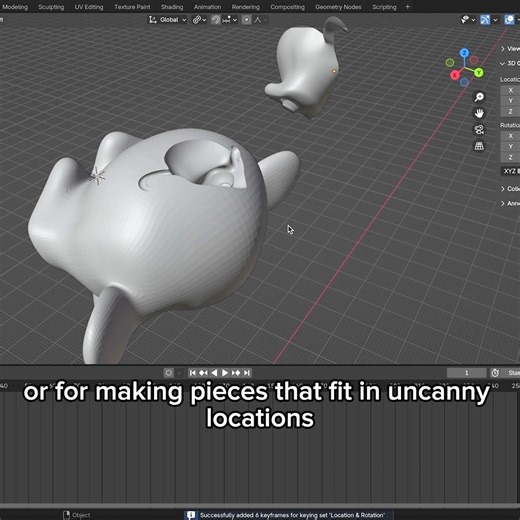The image size is (520, 520).
Task: Open the XYZ Euler rotation mode dropdown
Action: click(x=510, y=171)
